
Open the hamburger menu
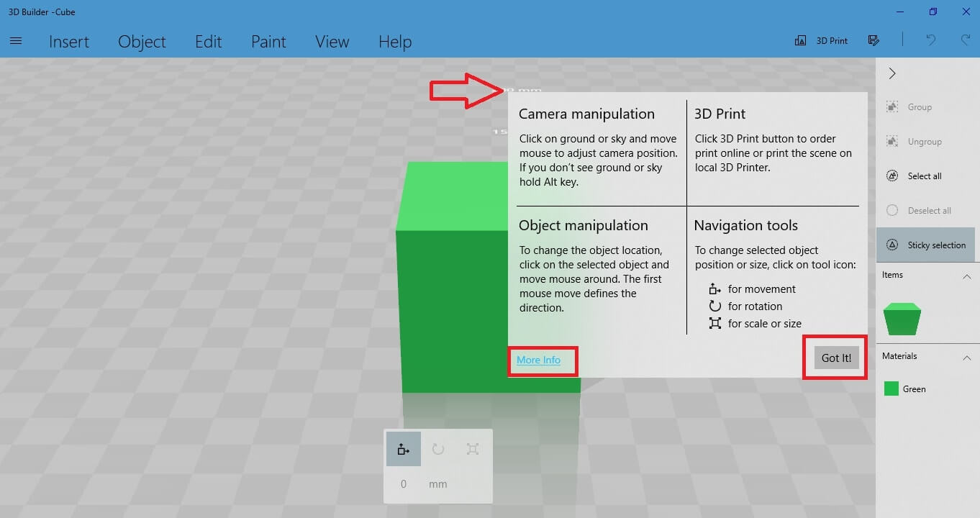pos(16,41)
